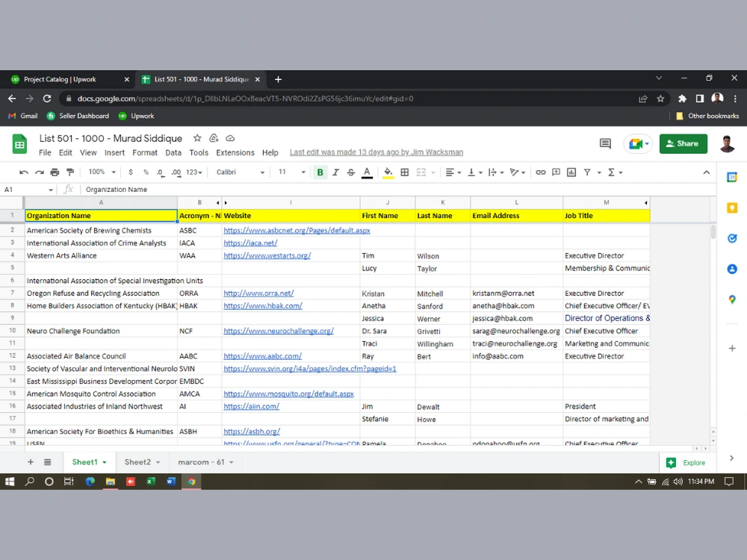Screen dimensions: 747x560
Task: Open Contacts side panel
Action: 732,269
